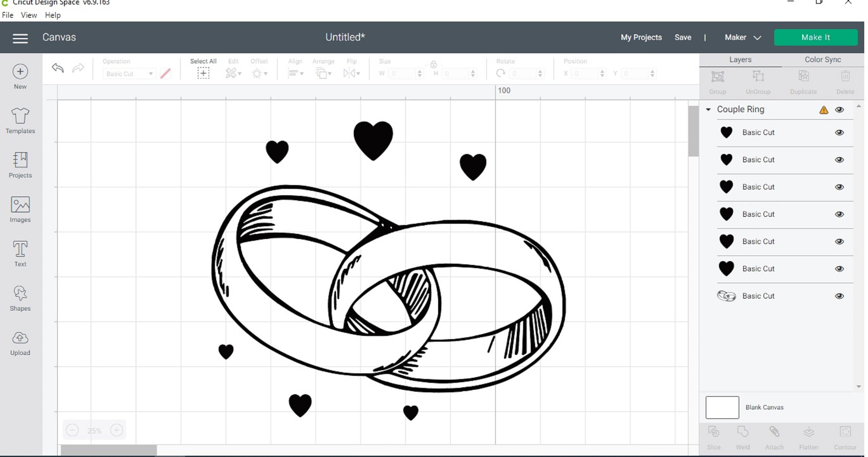The width and height of the screenshot is (868, 457).
Task: Switch to the Color Sync tab
Action: pyautogui.click(x=822, y=59)
